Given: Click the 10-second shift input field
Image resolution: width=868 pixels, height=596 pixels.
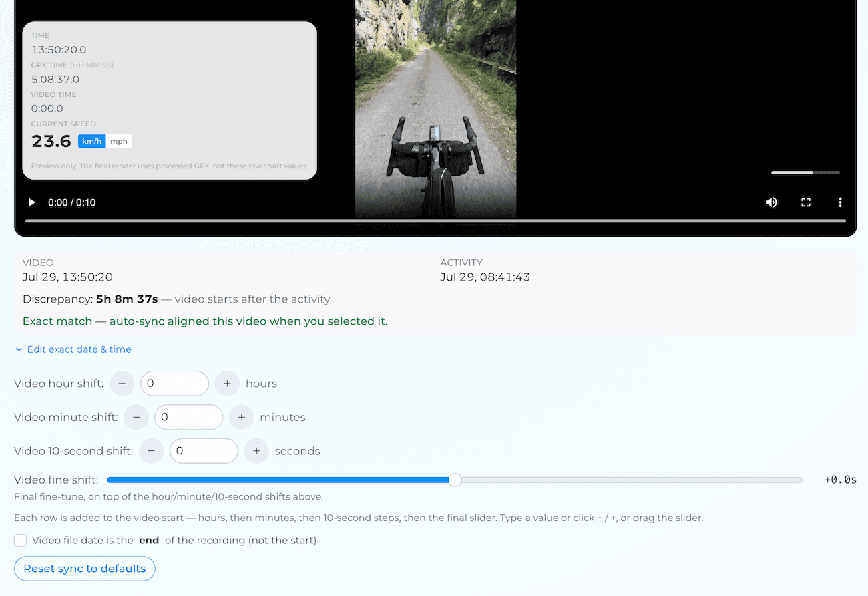Looking at the screenshot, I should click(204, 451).
